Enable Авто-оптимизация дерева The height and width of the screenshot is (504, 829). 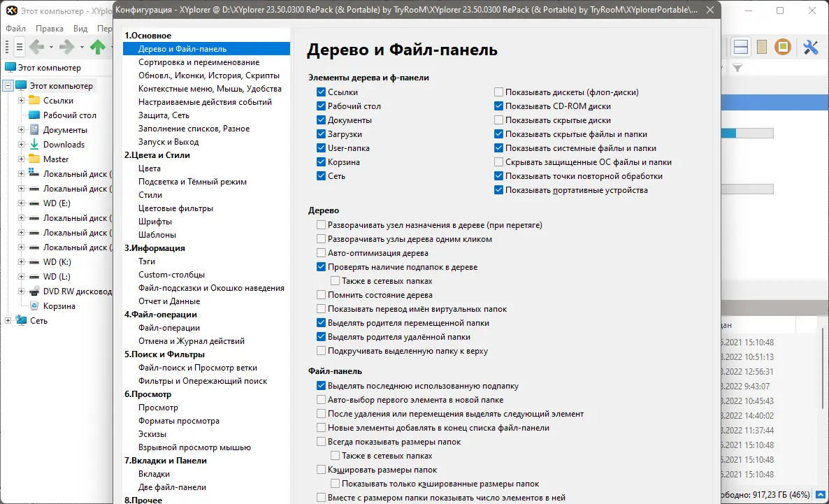click(x=321, y=253)
